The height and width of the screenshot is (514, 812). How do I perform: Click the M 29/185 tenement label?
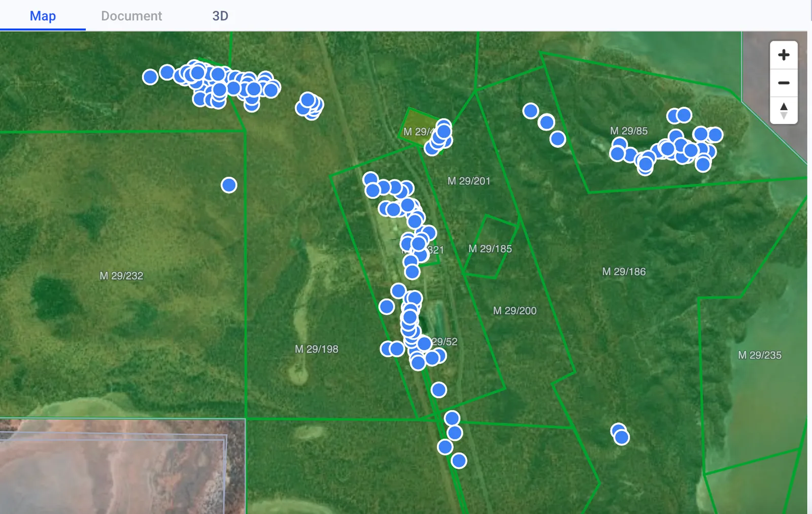tap(490, 249)
